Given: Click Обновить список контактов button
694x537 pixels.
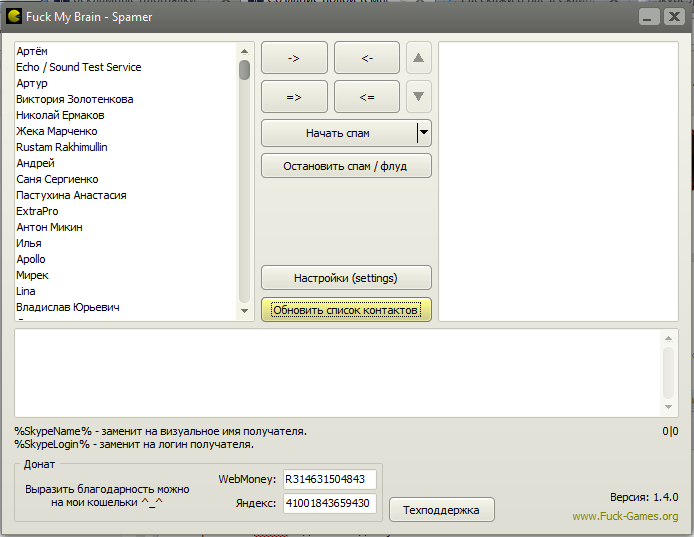Looking at the screenshot, I should [x=346, y=310].
